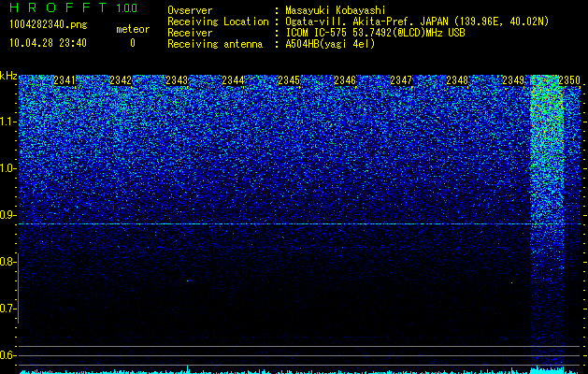
Task: Click the Ovserver field label
Action: (190, 10)
